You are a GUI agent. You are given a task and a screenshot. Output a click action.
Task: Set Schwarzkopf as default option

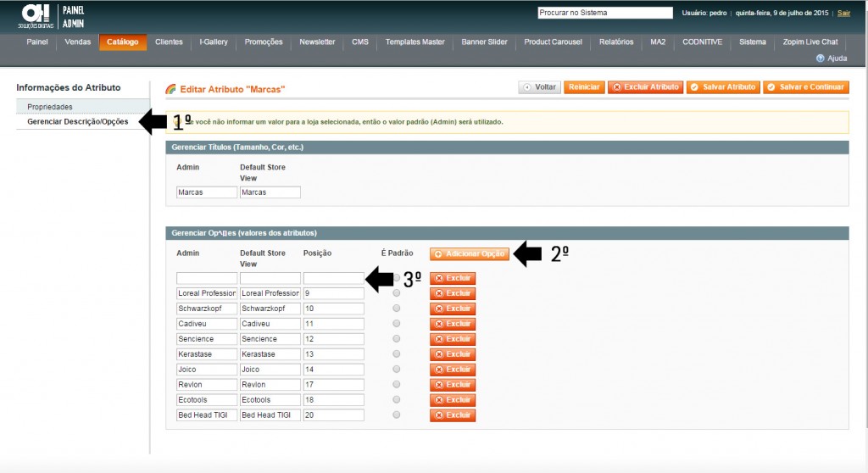(x=397, y=308)
